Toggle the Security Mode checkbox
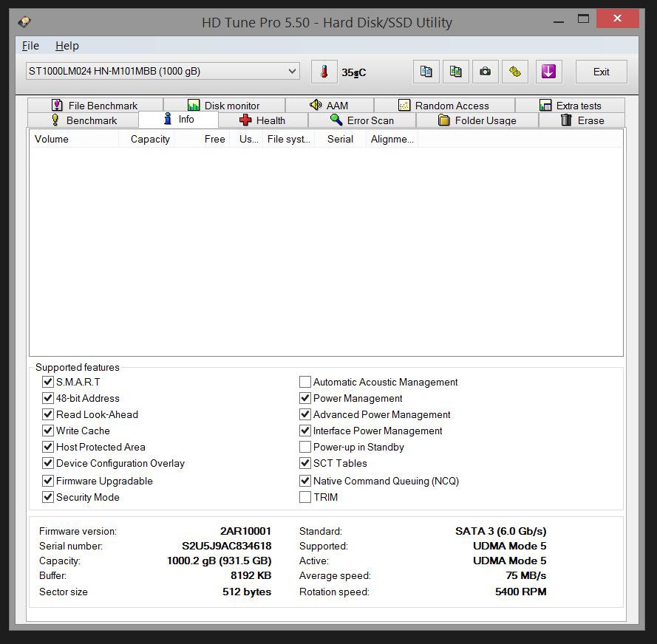Image resolution: width=657 pixels, height=644 pixels. click(x=48, y=497)
